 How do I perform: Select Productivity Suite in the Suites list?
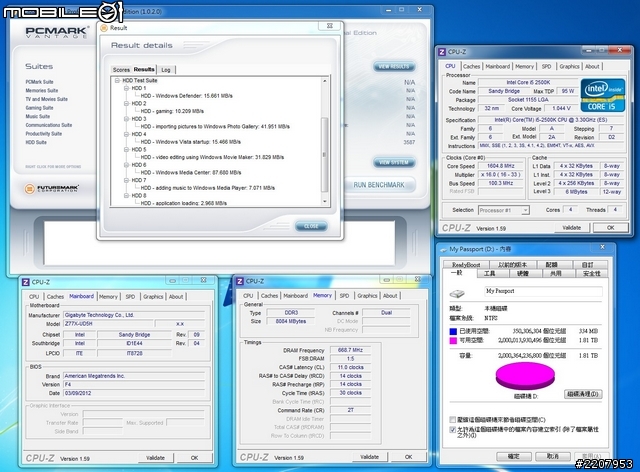(44, 134)
